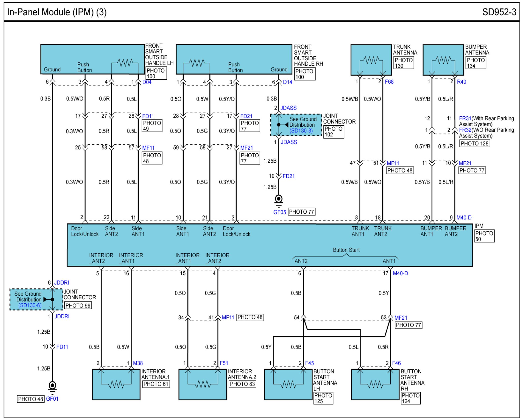The image size is (523, 420).
Task: Click the In-Panel Module (IPM) (3) title
Action: [57, 12]
